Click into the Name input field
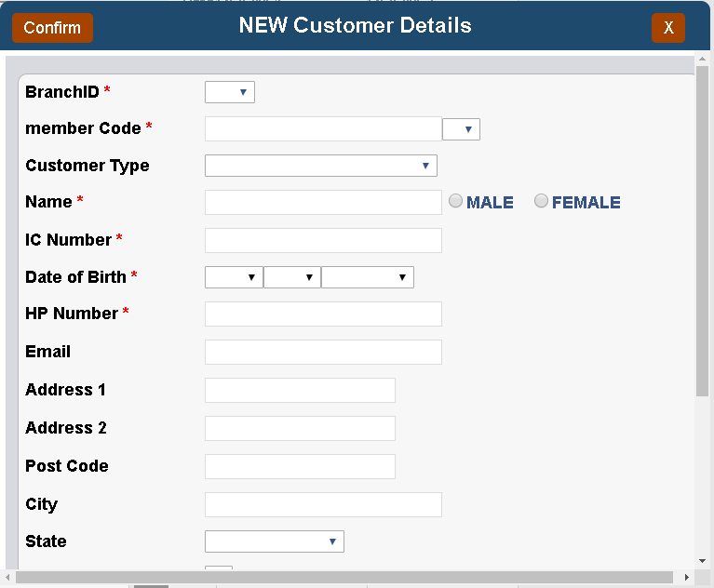 click(323, 202)
